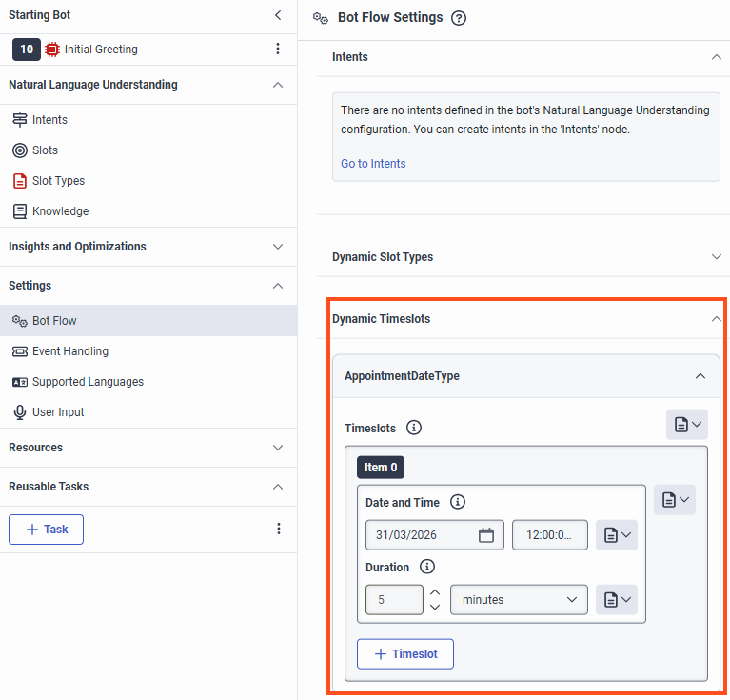The height and width of the screenshot is (700, 730).
Task: Expand the Insights and Optimizations section
Action: (278, 247)
